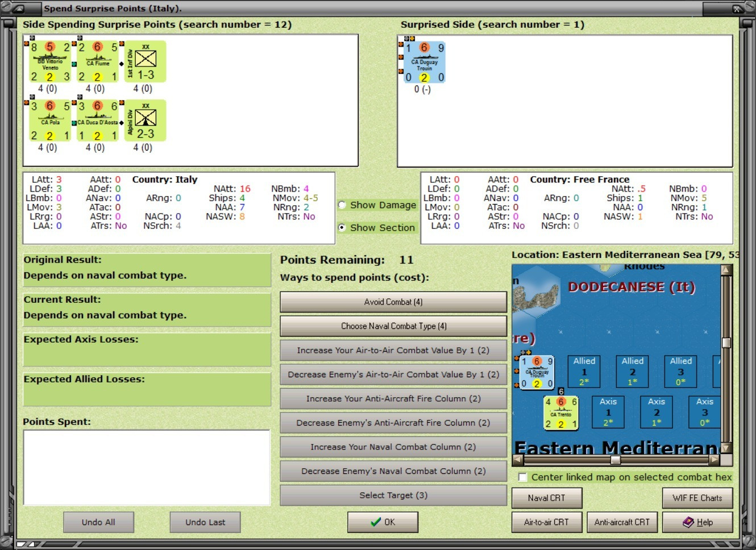The image size is (756, 550).
Task: Click Increase Your Naval Combat Column
Action: pyautogui.click(x=393, y=447)
